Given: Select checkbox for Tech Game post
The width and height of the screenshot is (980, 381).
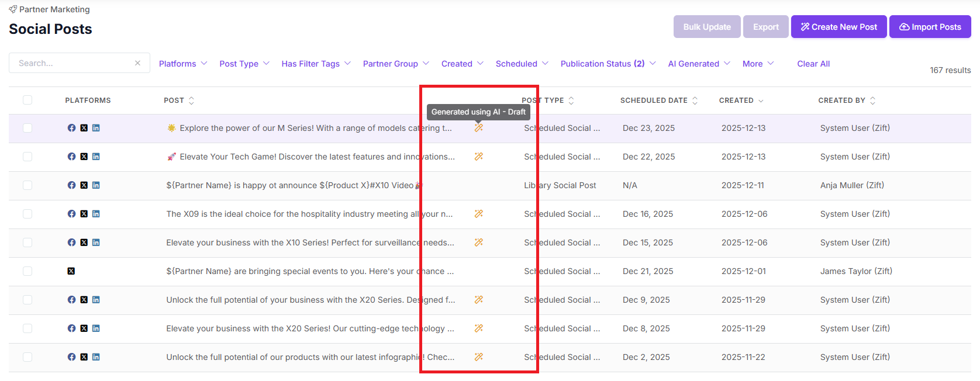Looking at the screenshot, I should (x=27, y=157).
